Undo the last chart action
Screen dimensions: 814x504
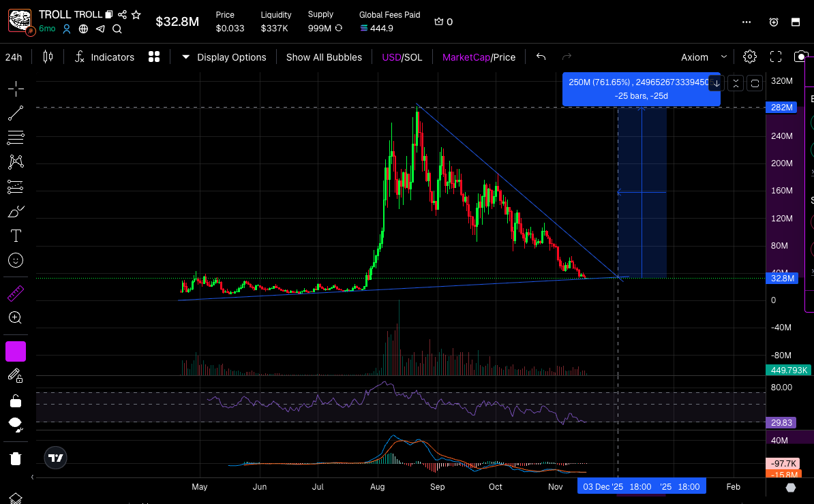pos(541,57)
